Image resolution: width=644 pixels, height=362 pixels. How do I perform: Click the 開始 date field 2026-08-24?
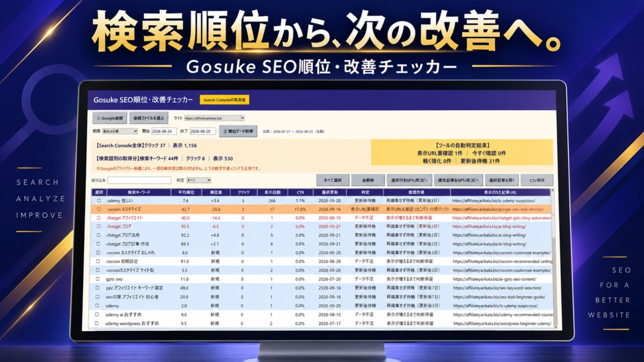pyautogui.click(x=164, y=131)
